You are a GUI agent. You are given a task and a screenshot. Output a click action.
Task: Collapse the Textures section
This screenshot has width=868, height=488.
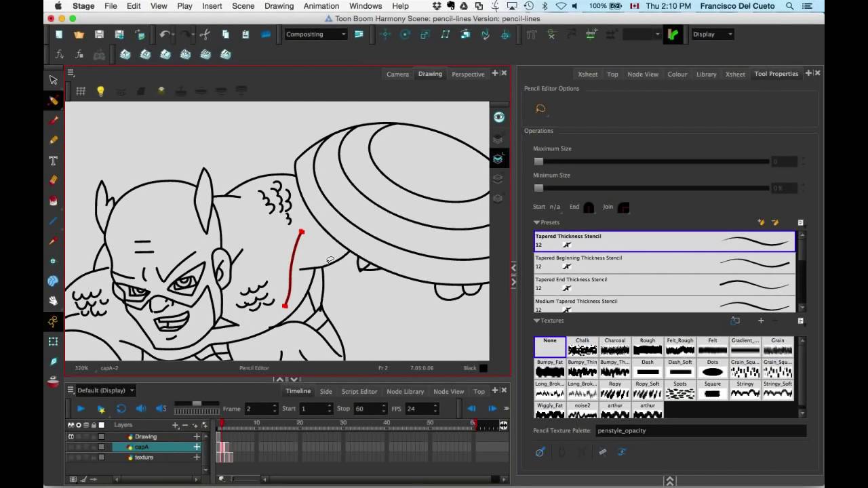[536, 321]
